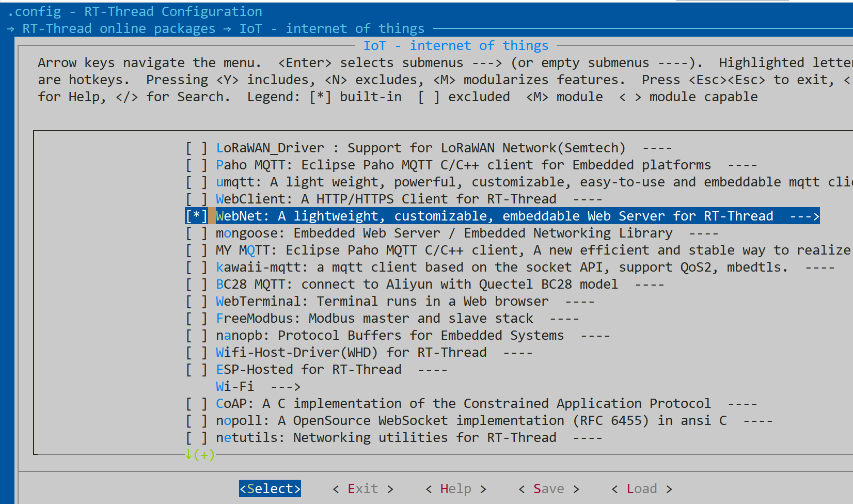
Task: Toggle the mongoose Embedded Web Server checkbox
Action: (x=197, y=233)
